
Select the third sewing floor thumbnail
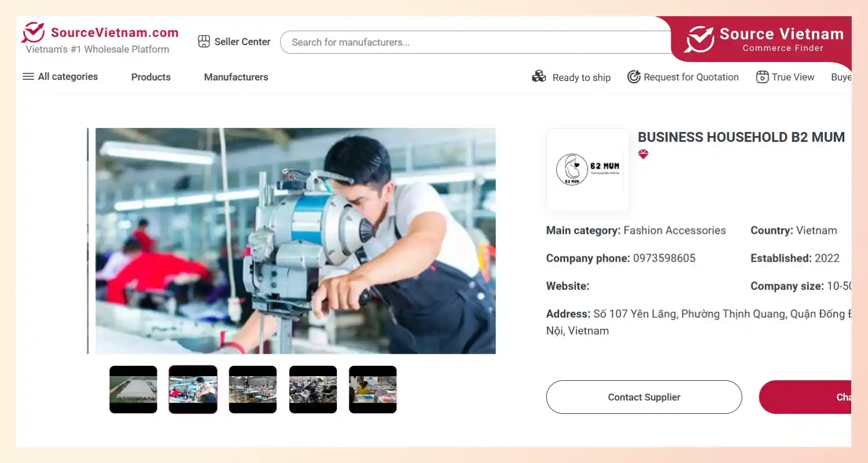click(x=253, y=389)
